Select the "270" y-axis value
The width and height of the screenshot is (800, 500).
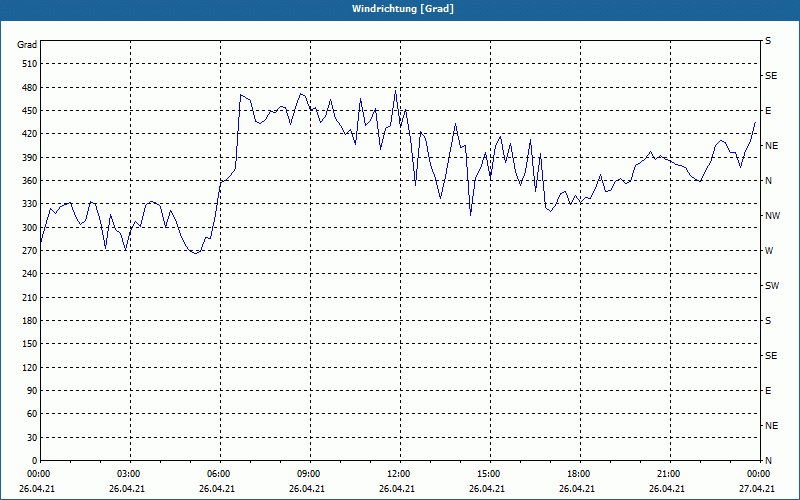click(30, 251)
